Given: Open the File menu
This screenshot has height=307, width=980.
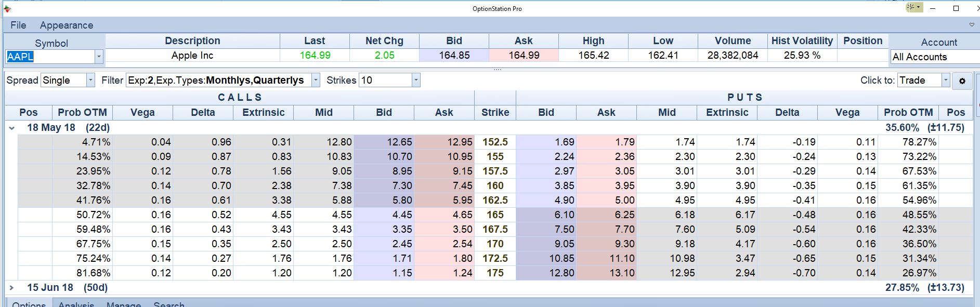Looking at the screenshot, I should coord(18,25).
